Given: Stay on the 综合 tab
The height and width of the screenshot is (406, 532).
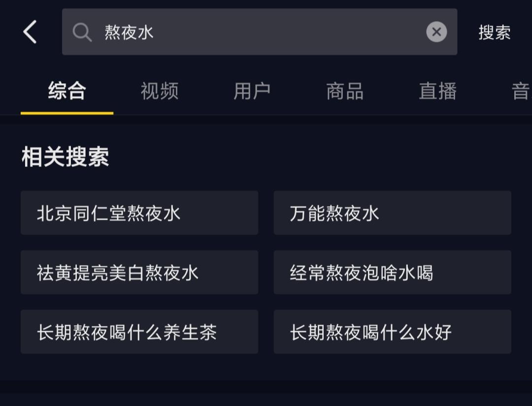Looking at the screenshot, I should tap(66, 92).
